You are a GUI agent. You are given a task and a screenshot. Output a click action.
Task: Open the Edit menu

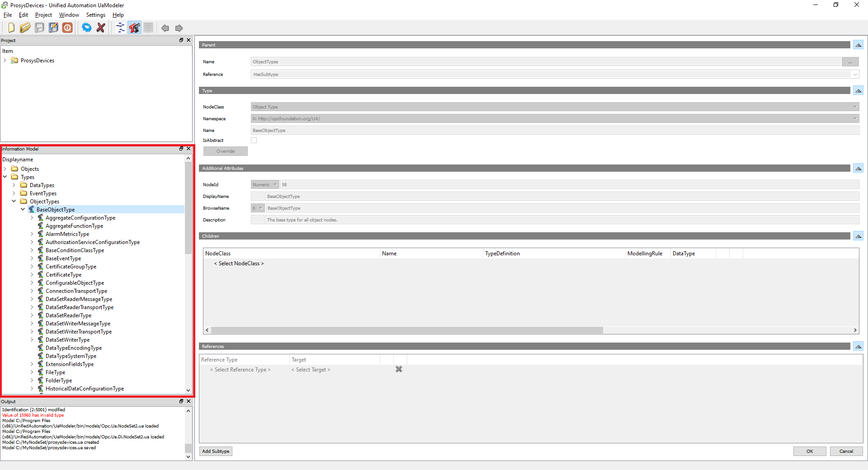(24, 15)
